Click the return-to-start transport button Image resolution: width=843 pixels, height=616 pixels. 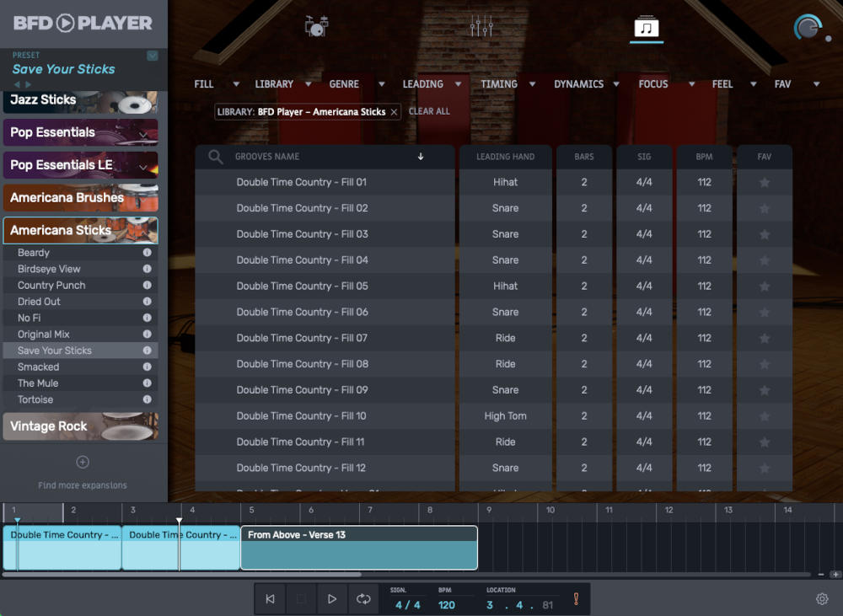(269, 598)
